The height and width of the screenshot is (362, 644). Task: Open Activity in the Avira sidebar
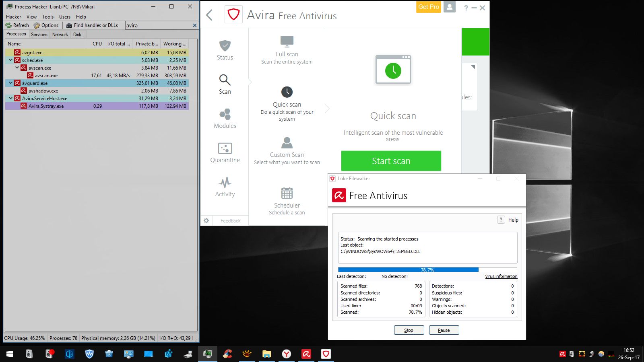click(x=225, y=187)
